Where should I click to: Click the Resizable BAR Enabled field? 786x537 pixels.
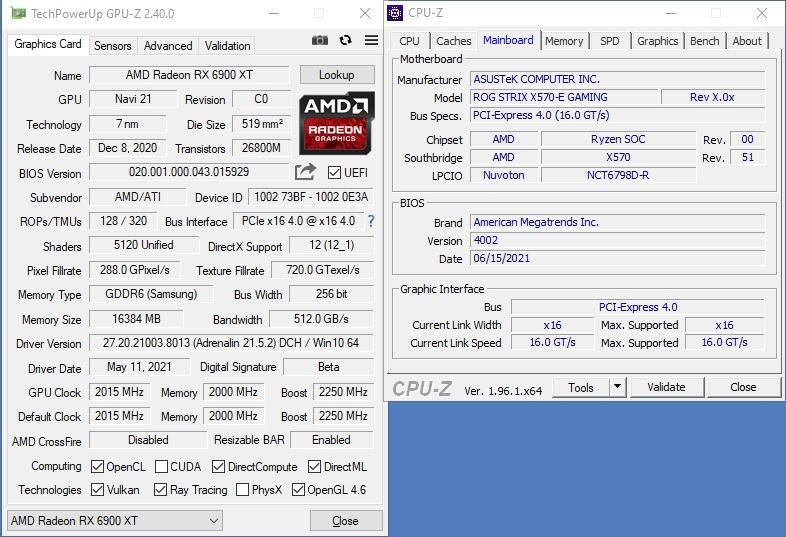[x=331, y=440]
